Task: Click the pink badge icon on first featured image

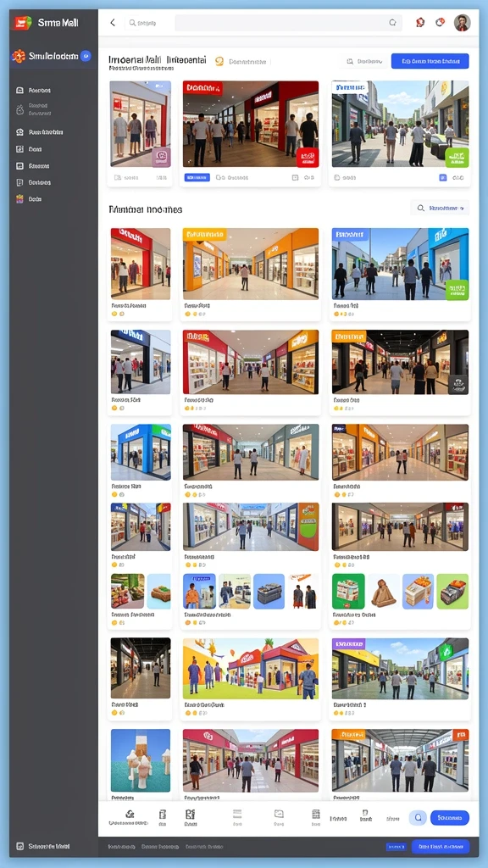Action: (162, 157)
